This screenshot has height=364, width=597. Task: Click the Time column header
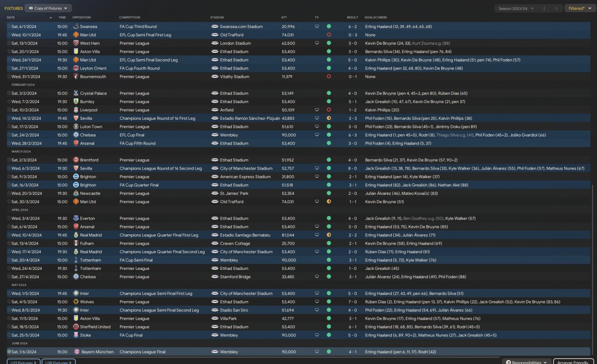(x=62, y=18)
